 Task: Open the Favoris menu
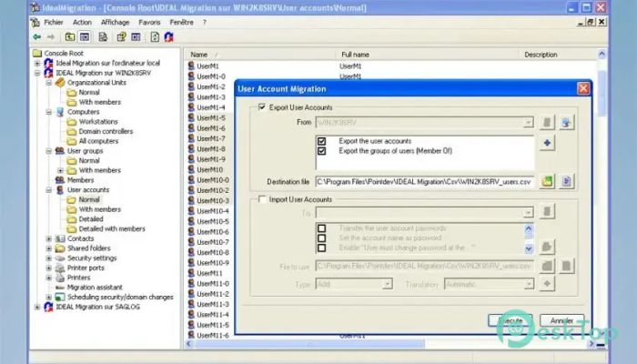[x=149, y=23]
